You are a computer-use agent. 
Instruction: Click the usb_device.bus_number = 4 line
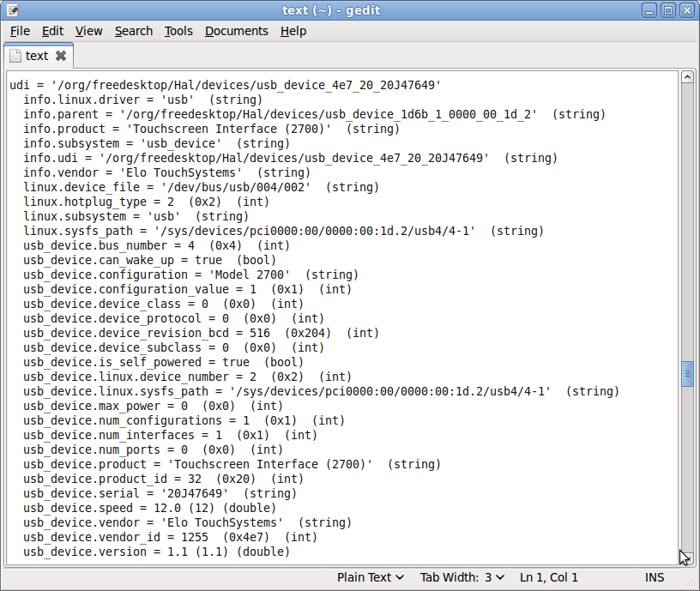click(157, 245)
